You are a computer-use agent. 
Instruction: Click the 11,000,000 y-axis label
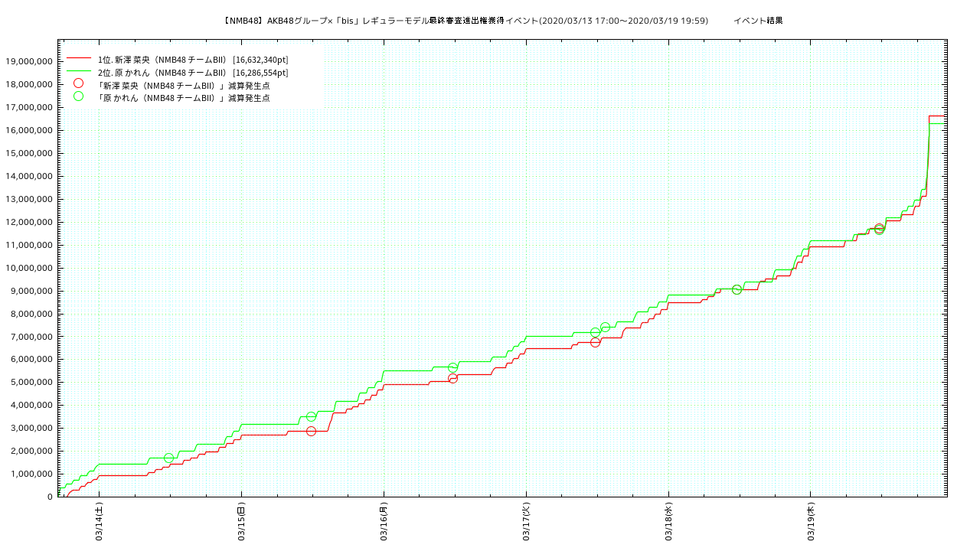click(29, 246)
